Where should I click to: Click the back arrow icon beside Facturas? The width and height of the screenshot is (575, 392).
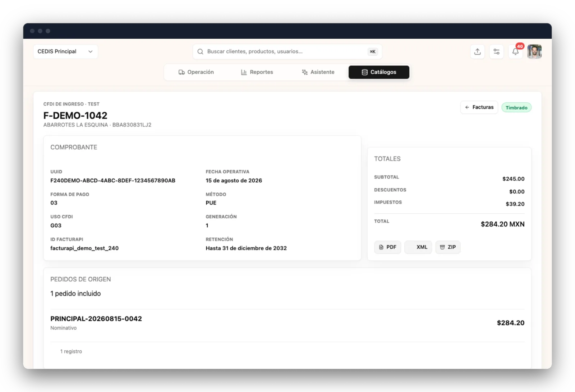click(467, 107)
